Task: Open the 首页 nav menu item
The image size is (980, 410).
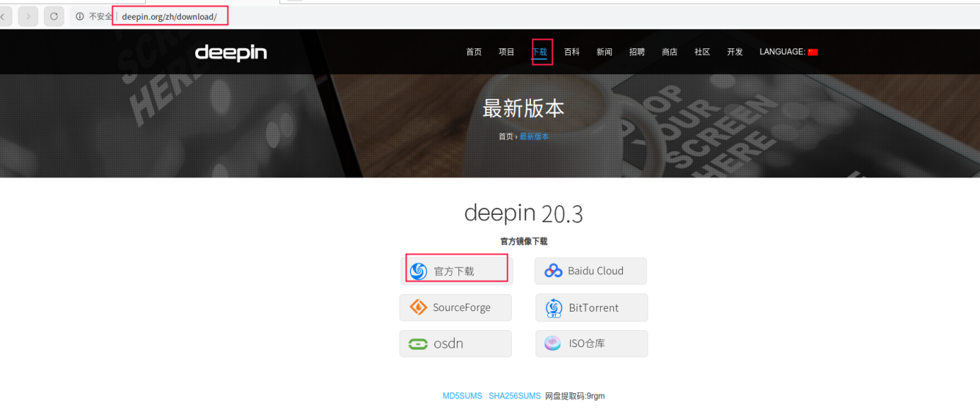Action: point(474,52)
